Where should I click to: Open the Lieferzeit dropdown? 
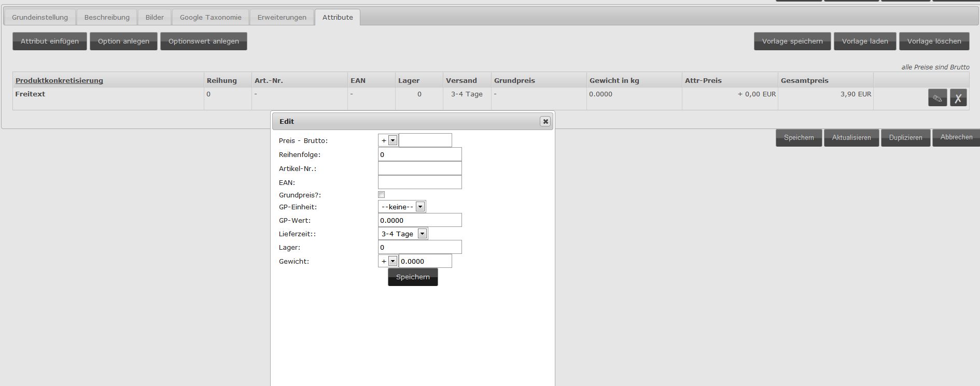coord(403,234)
